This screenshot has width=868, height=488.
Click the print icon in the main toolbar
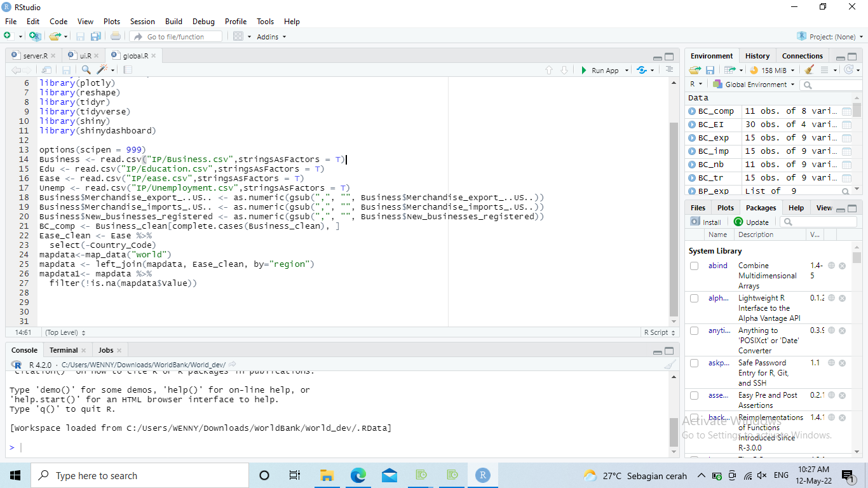114,36
